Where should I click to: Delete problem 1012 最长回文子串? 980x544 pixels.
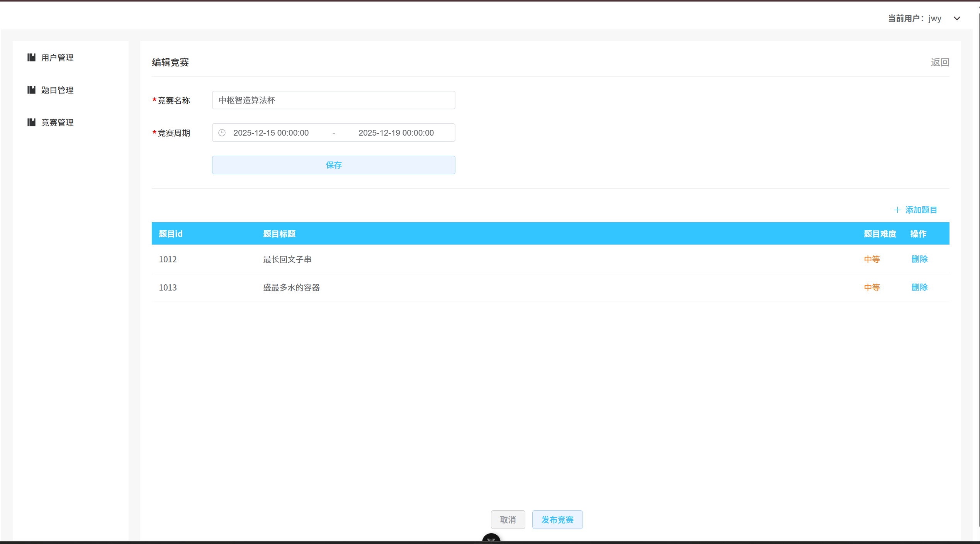pos(919,259)
